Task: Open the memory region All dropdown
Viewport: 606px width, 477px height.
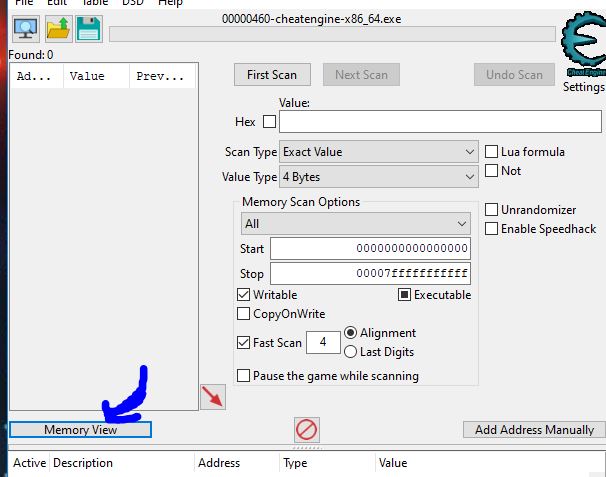Action: click(355, 224)
